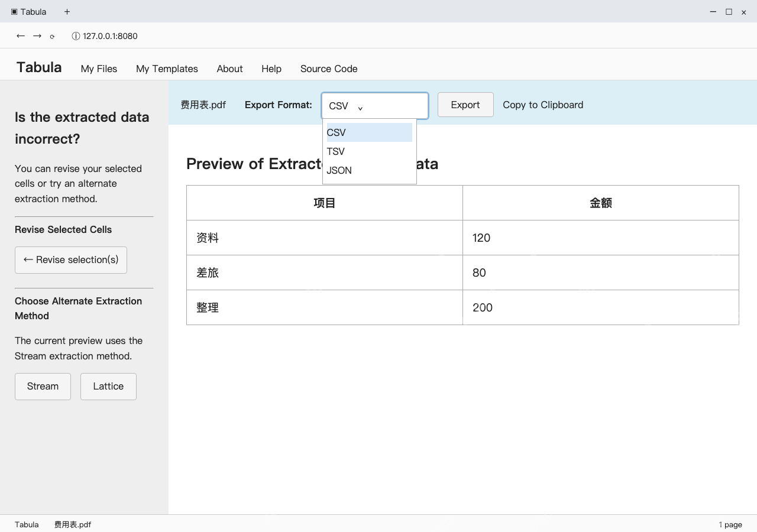Click the 1 page indicator in the status bar
This screenshot has width=757, height=532.
[730, 524]
